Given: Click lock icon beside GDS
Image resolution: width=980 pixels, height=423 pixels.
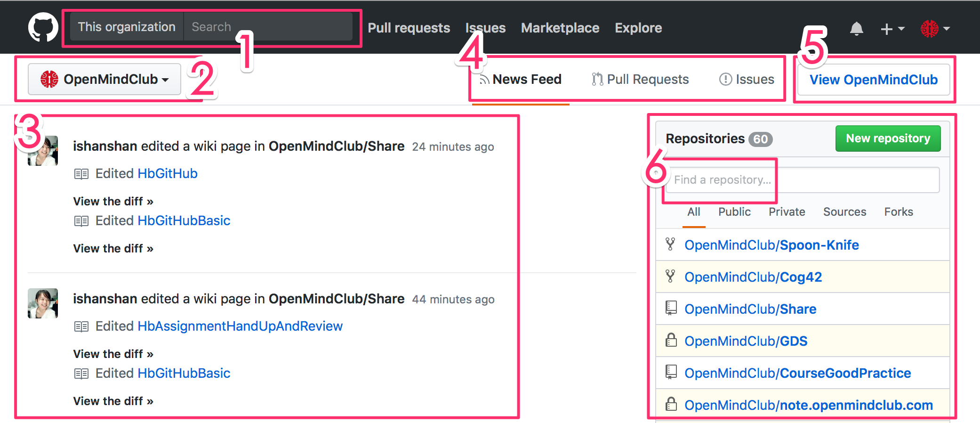Looking at the screenshot, I should tap(671, 340).
